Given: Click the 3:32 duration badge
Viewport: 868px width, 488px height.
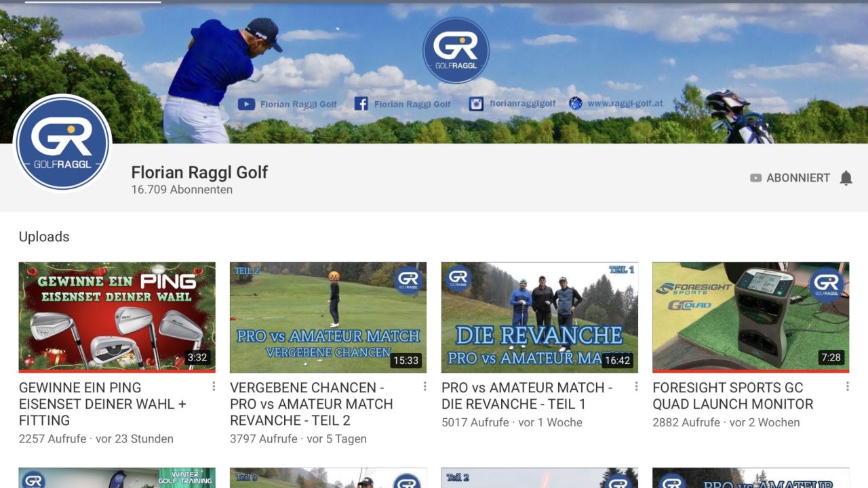Looking at the screenshot, I should (197, 357).
